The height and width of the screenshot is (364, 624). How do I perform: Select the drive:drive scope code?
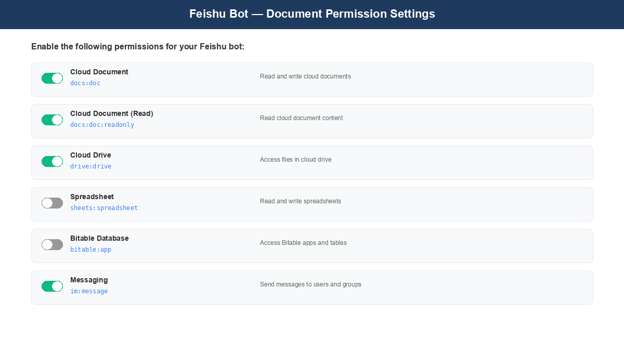point(91,166)
